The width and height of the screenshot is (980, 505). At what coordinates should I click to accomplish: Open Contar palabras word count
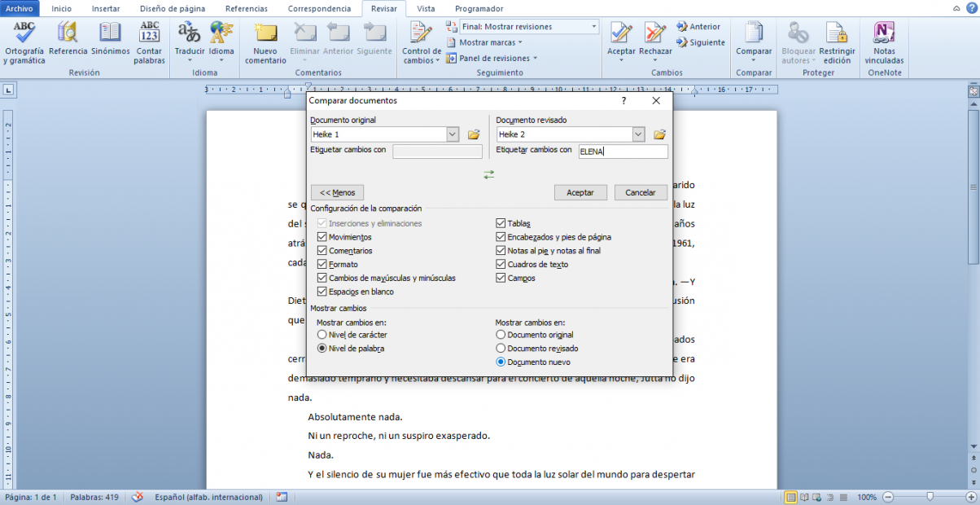[149, 41]
